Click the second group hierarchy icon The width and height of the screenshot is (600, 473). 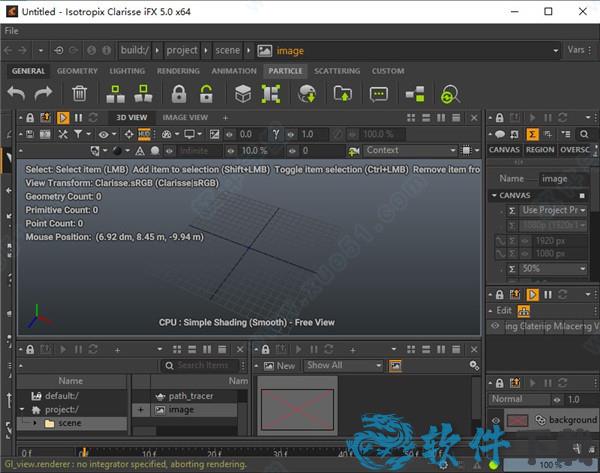pyautogui.click(x=143, y=94)
